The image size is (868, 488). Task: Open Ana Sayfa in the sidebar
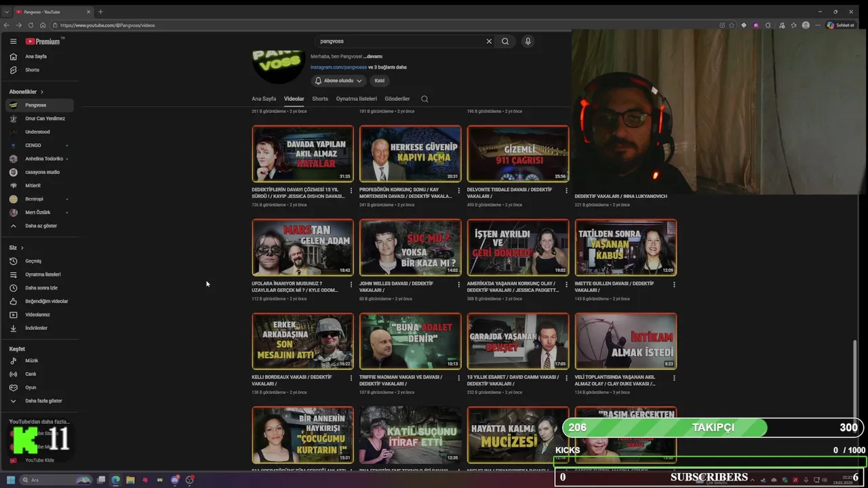(x=39, y=56)
